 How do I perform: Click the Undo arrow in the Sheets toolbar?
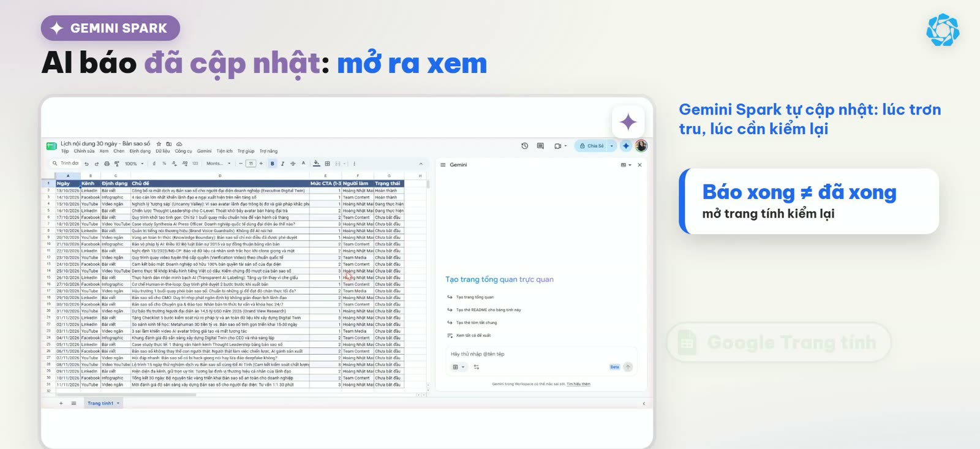click(87, 164)
